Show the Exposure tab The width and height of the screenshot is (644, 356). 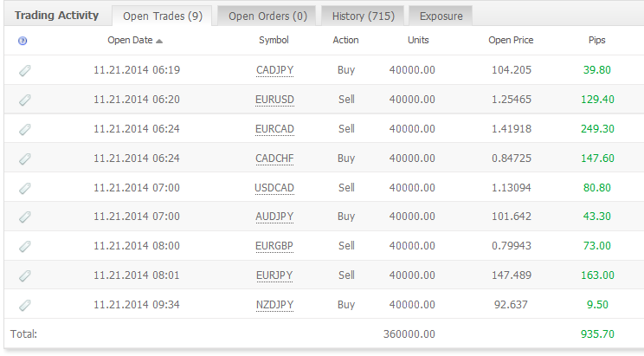tap(441, 16)
